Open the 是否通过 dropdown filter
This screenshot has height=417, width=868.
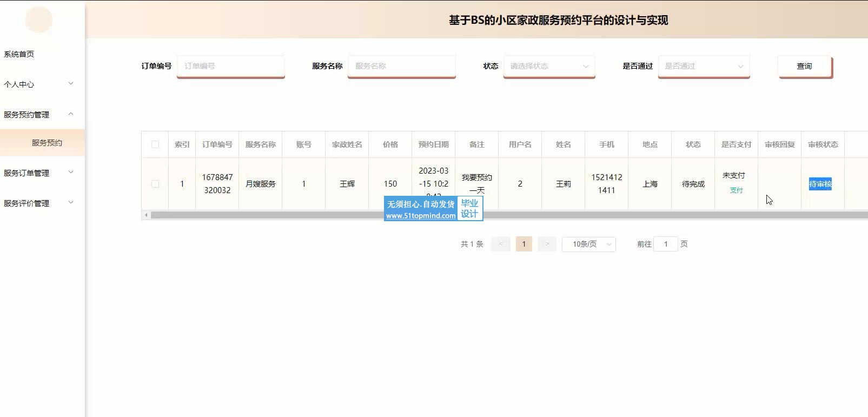click(704, 66)
